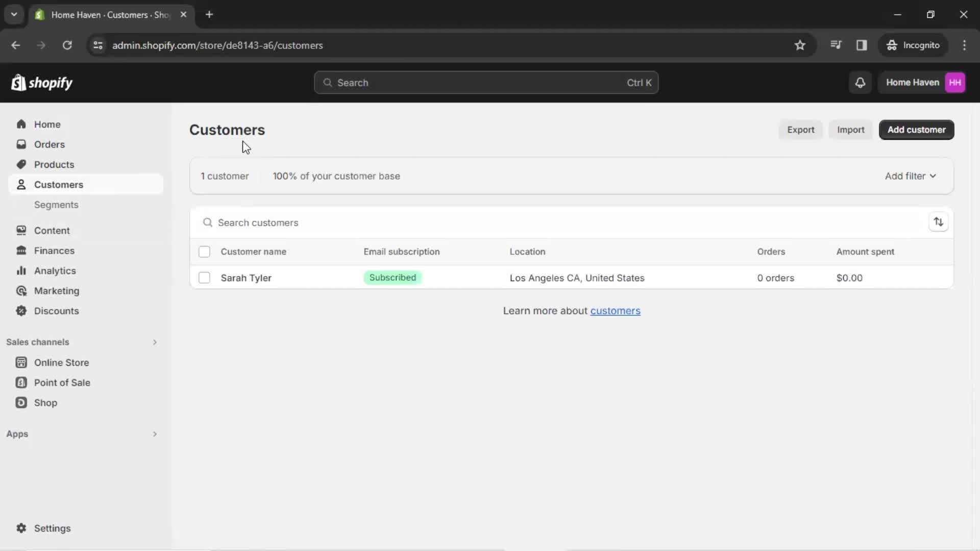The height and width of the screenshot is (551, 980).
Task: Click the Discounts sidebar icon
Action: 21,311
